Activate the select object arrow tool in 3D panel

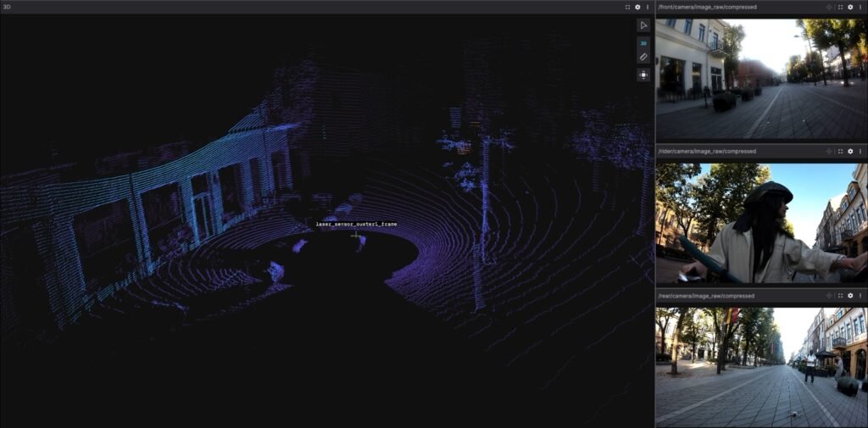click(x=643, y=25)
